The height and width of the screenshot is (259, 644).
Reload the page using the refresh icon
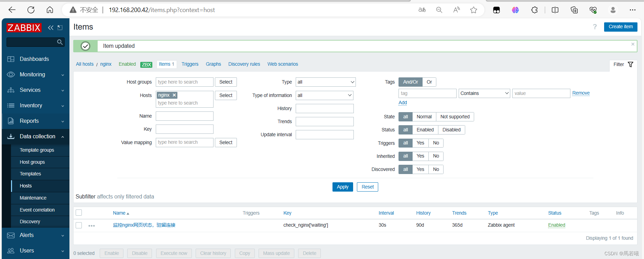(x=31, y=10)
